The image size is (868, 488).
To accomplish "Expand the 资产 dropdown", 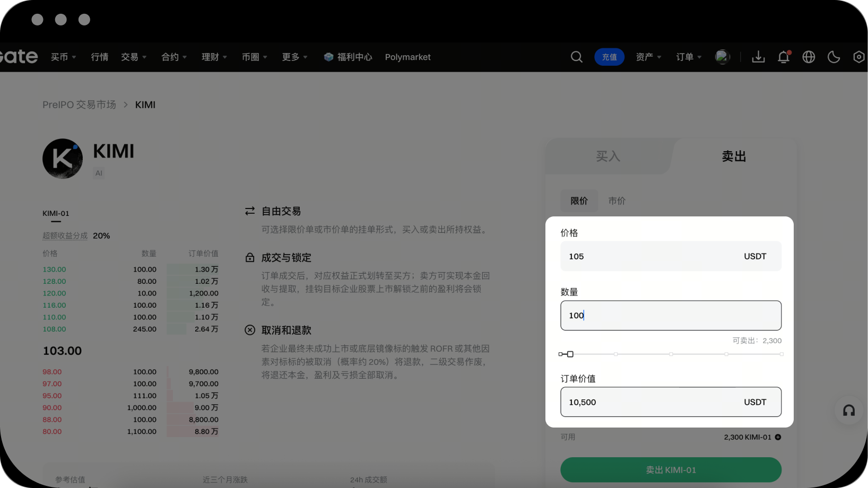I will click(648, 57).
